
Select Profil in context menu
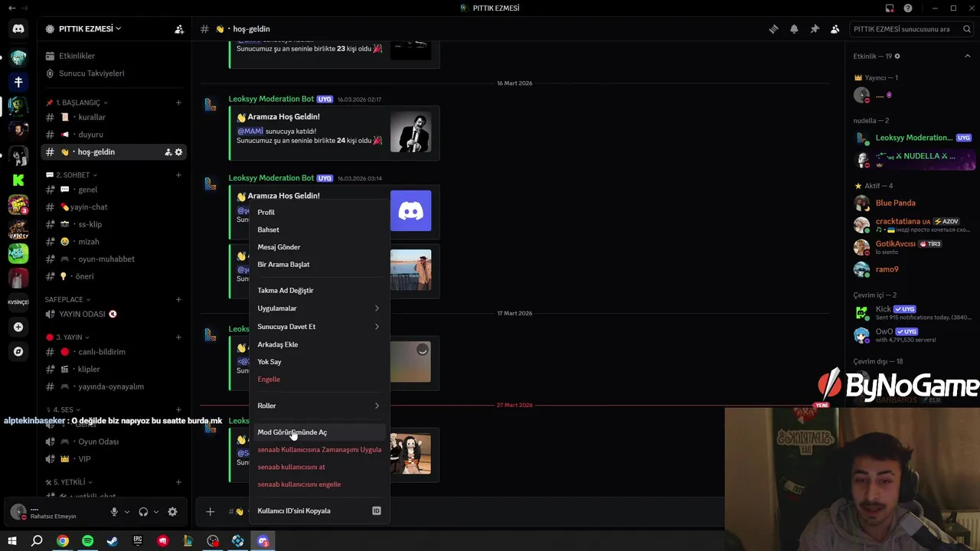318,212
